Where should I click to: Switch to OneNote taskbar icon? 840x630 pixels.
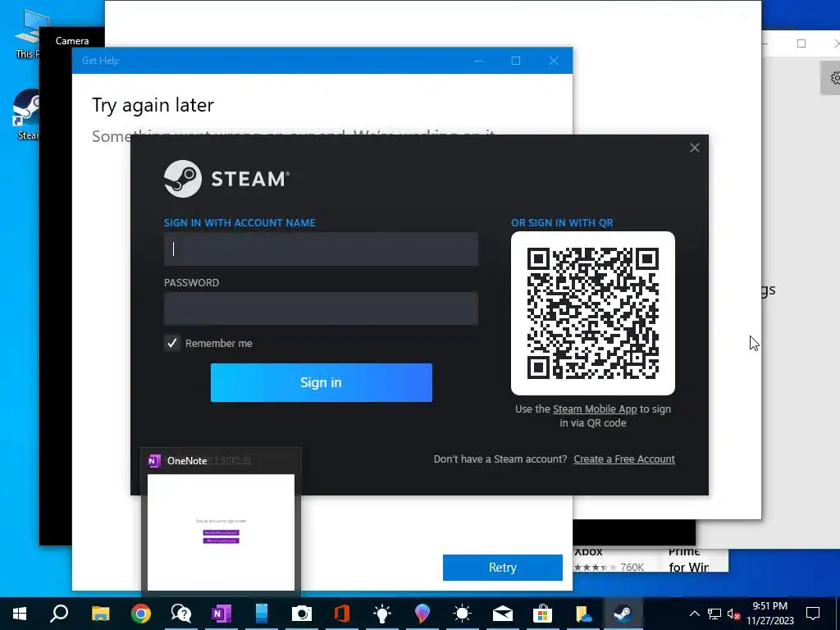pos(221,614)
